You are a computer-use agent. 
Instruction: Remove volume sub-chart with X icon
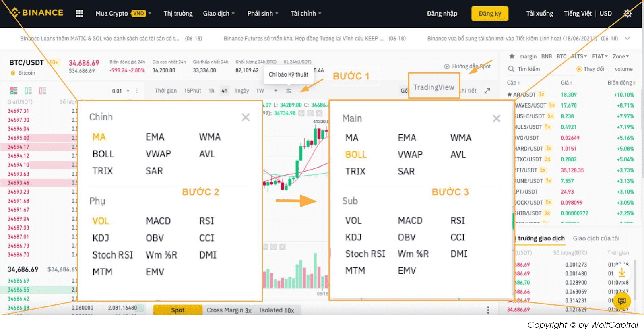(x=283, y=246)
